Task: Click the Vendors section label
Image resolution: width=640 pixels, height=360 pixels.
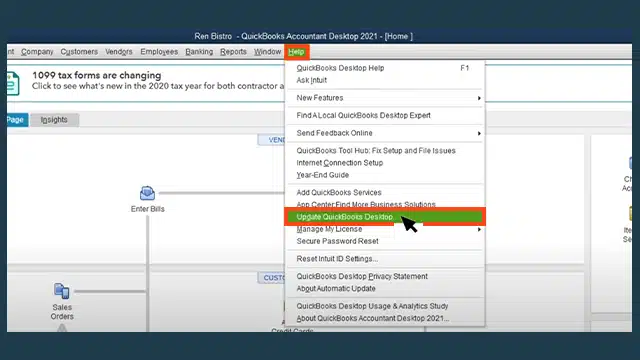Action: 272,140
